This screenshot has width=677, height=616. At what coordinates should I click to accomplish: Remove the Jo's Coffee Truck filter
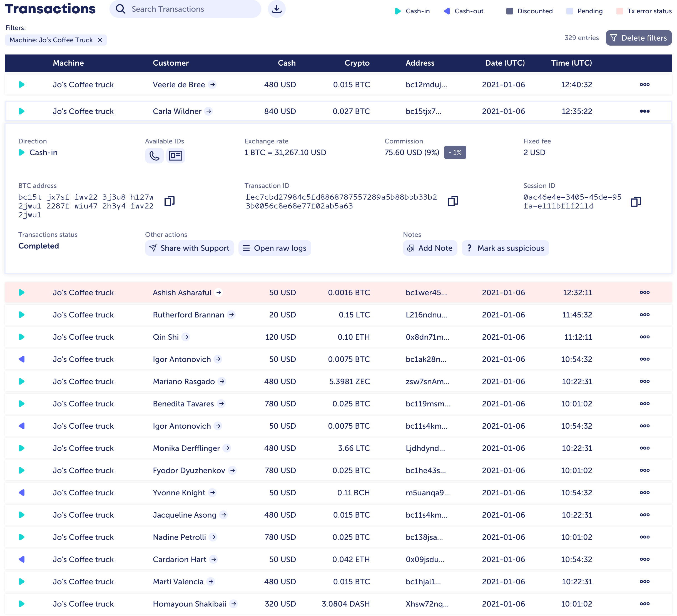(100, 40)
